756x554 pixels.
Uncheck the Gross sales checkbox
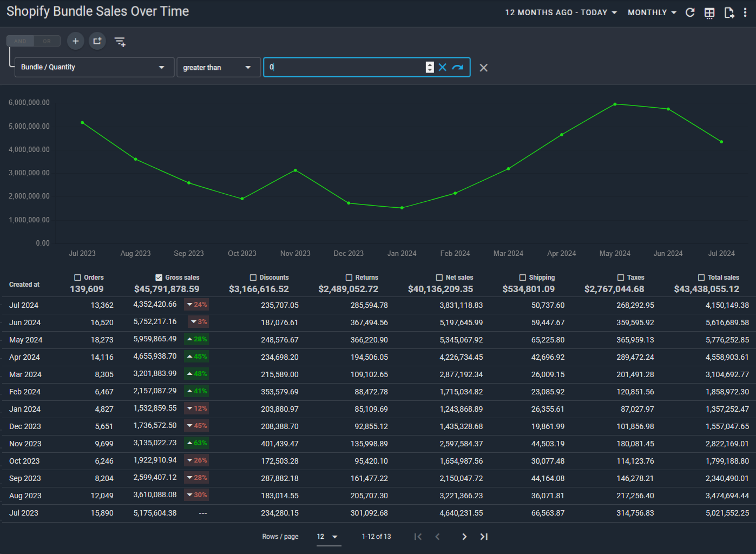159,278
